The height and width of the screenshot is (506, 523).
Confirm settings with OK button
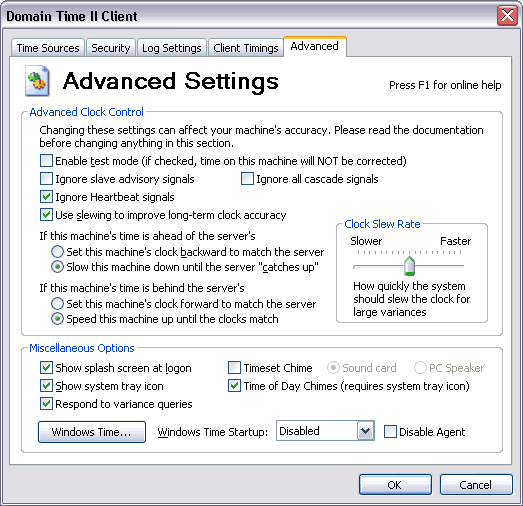pos(395,484)
